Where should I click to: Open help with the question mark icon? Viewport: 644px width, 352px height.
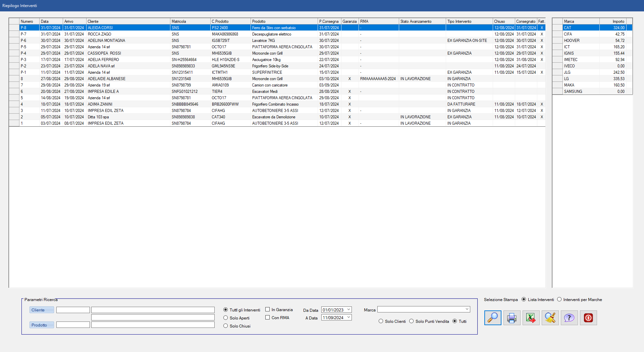pos(569,318)
